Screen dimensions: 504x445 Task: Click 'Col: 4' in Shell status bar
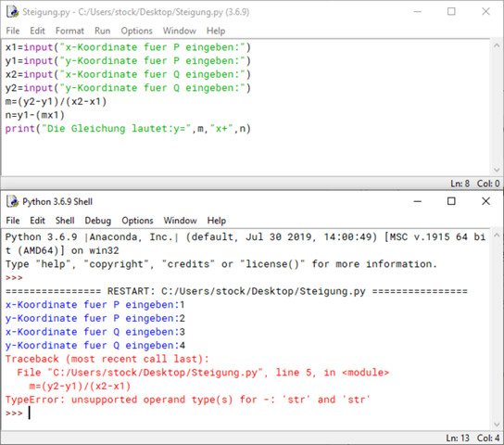488,438
